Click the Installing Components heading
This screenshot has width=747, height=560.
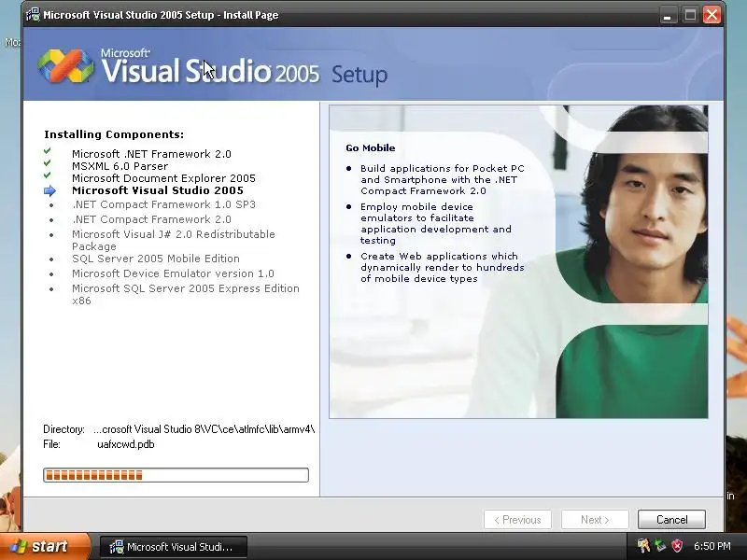tap(114, 134)
